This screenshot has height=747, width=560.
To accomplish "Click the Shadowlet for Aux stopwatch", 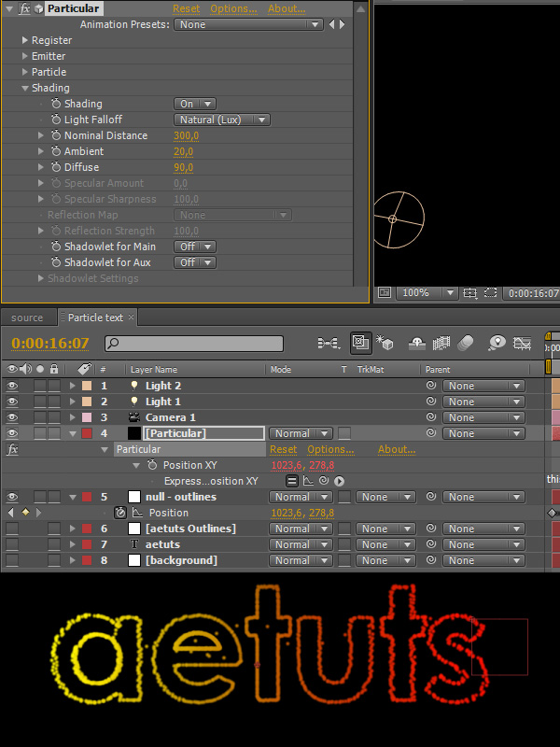I will coord(56,262).
